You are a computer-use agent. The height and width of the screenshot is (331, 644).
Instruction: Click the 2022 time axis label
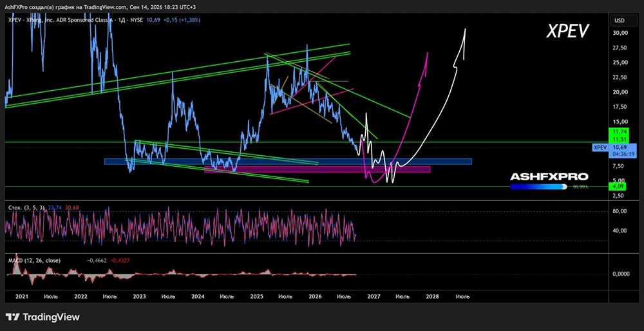[81, 296]
